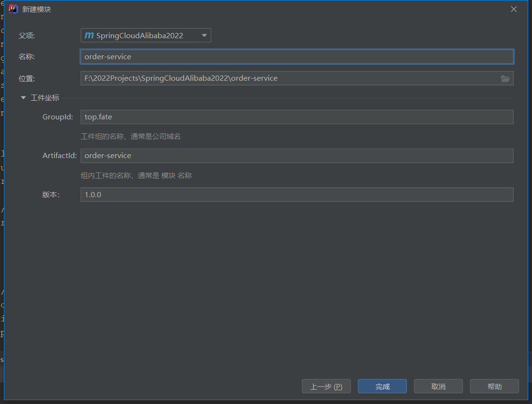Click the 版本 field showing 1.0.0
This screenshot has width=532, height=404.
297,194
